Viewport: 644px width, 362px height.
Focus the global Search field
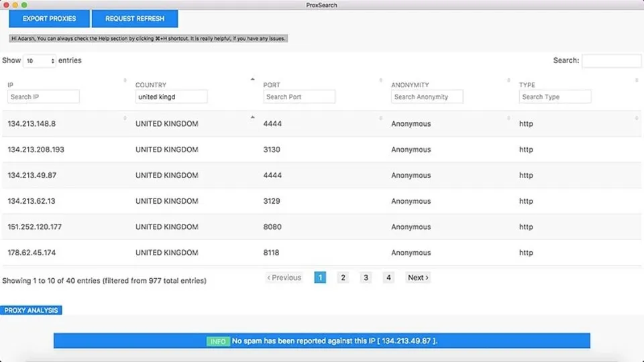point(611,61)
